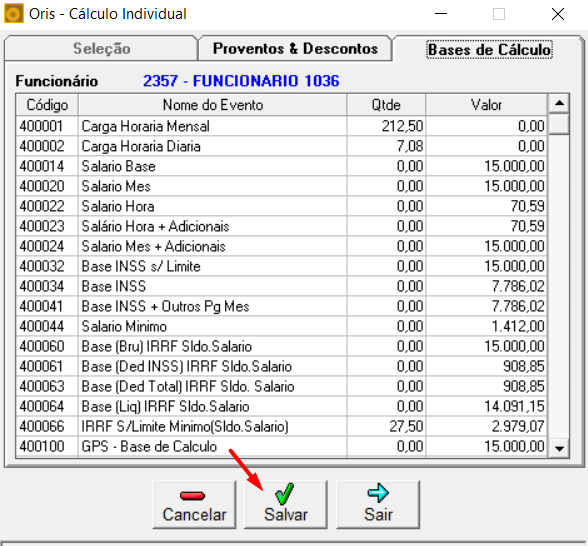Click the cyan arrow Sair icon
The width and height of the screenshot is (588, 546).
378,493
